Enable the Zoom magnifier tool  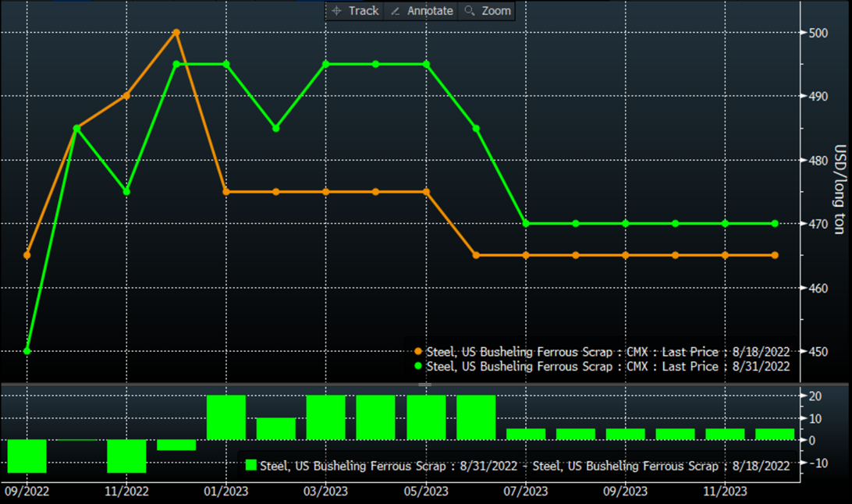pos(488,11)
